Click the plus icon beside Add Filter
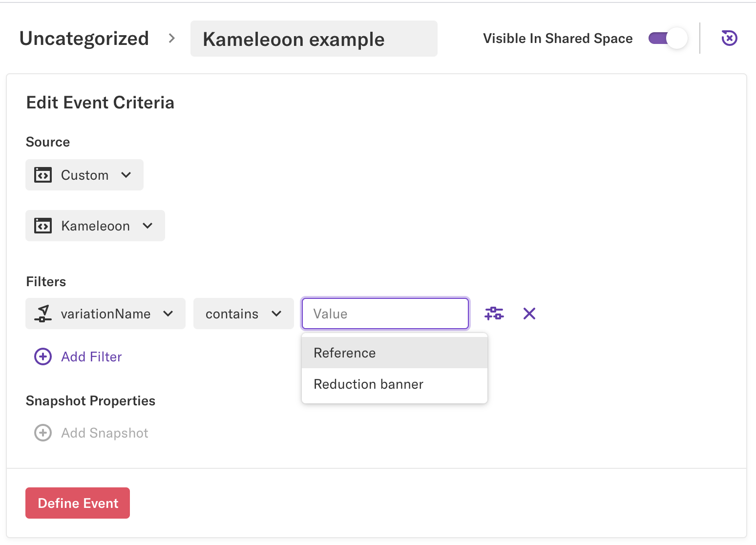756x545 pixels. [43, 357]
